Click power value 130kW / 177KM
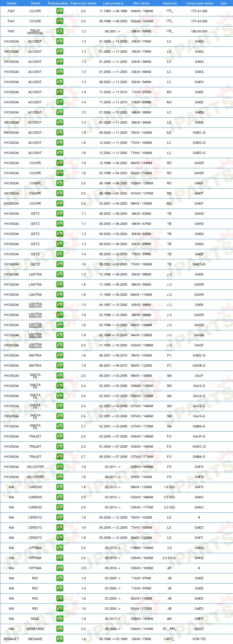The height and width of the screenshot is (644, 233). click(142, 507)
